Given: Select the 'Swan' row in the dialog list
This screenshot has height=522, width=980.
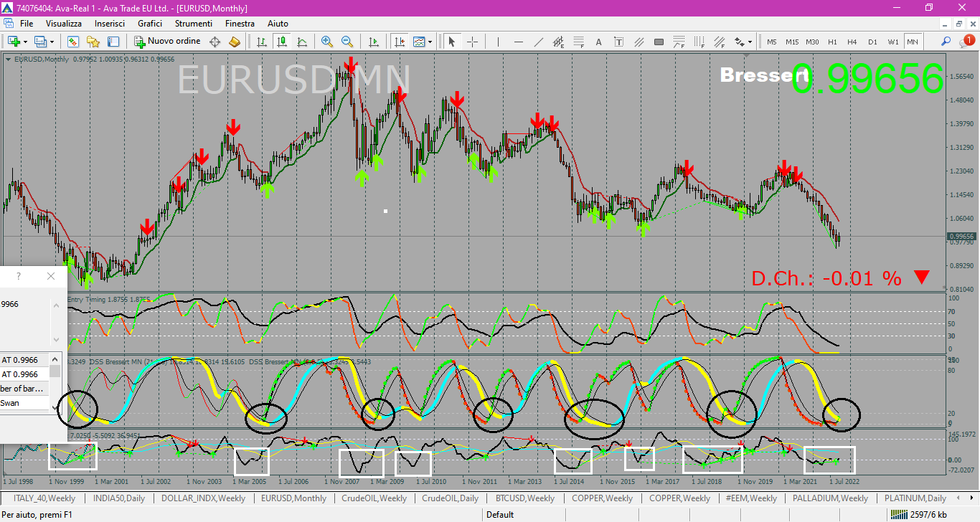Looking at the screenshot, I should 25,403.
